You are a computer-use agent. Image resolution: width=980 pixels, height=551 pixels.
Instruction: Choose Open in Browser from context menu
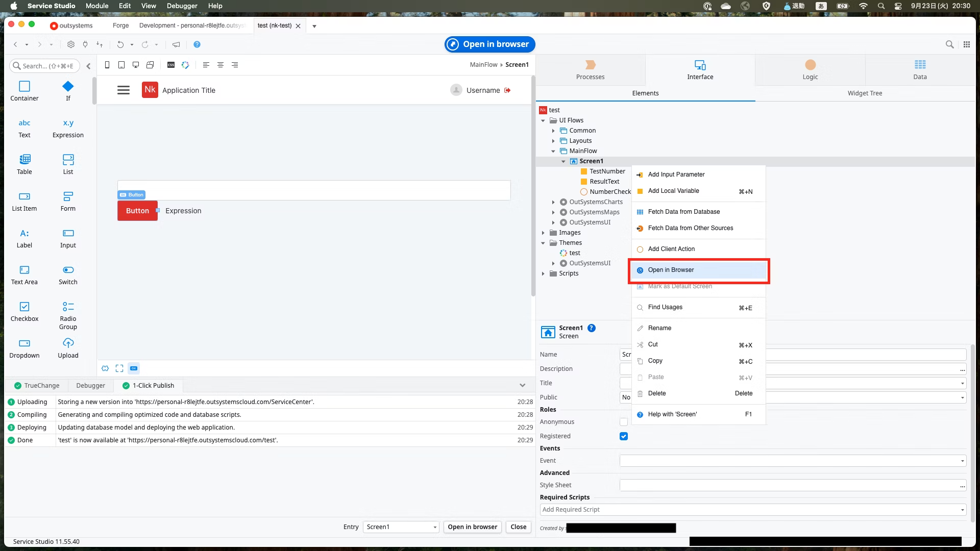pyautogui.click(x=671, y=270)
